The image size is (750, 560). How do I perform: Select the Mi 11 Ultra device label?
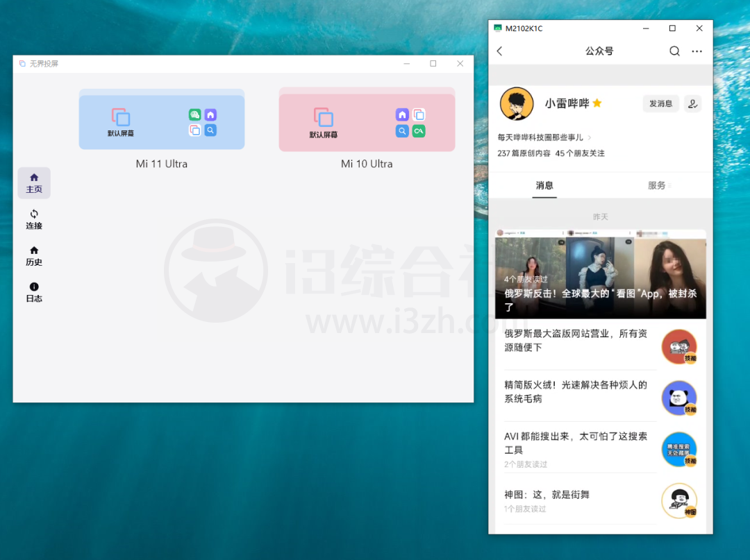(162, 164)
